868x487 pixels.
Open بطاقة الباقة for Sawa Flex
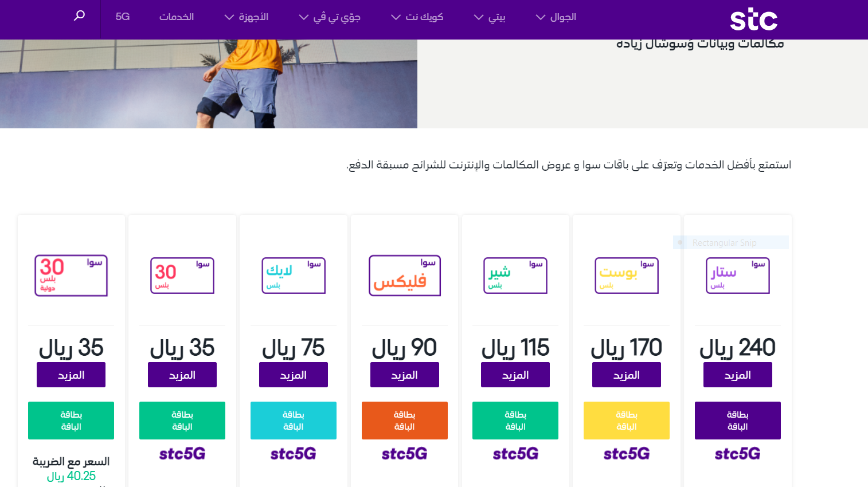(404, 420)
